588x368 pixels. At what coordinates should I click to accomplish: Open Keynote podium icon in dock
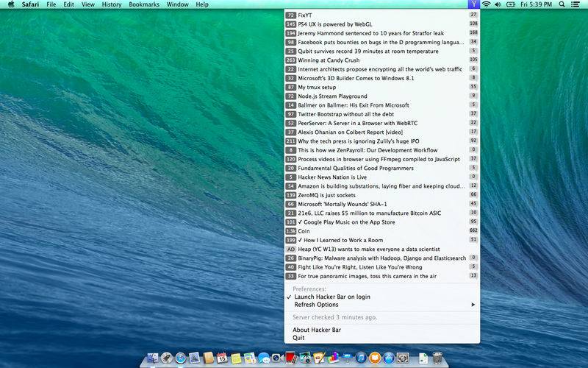(347, 358)
